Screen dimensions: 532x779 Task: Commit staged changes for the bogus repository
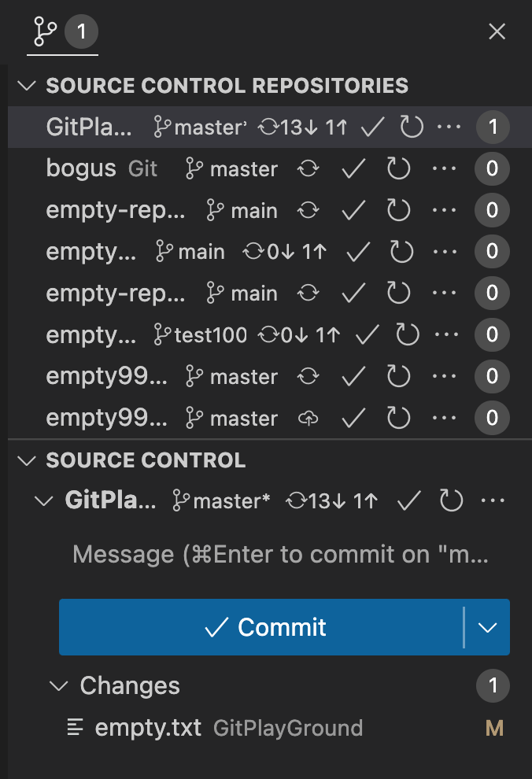tap(353, 168)
